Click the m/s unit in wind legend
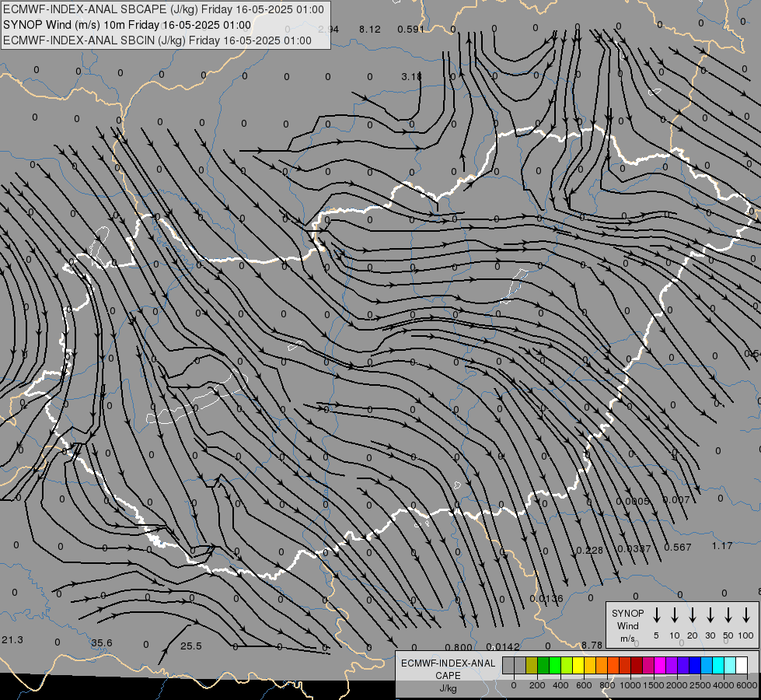 pos(627,639)
